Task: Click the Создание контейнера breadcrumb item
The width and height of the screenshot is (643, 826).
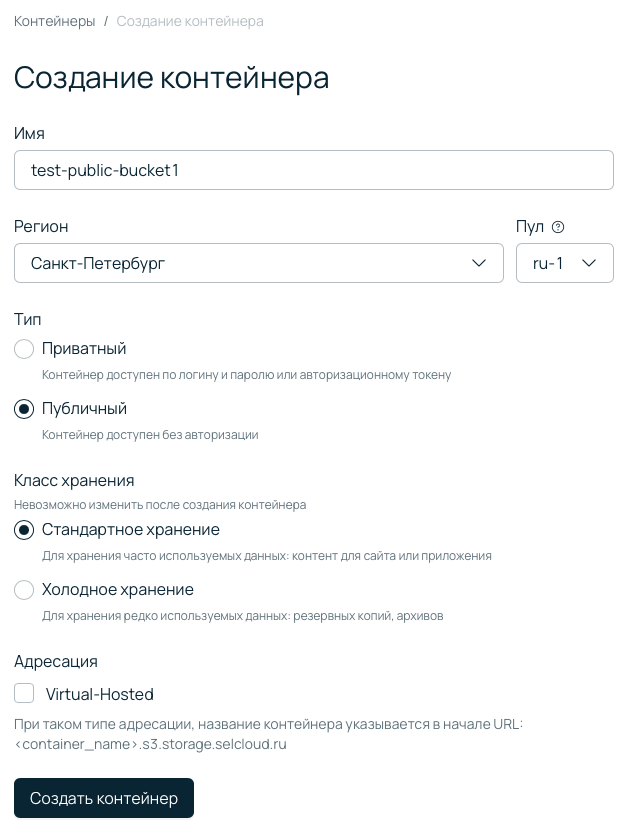Action: (x=189, y=20)
